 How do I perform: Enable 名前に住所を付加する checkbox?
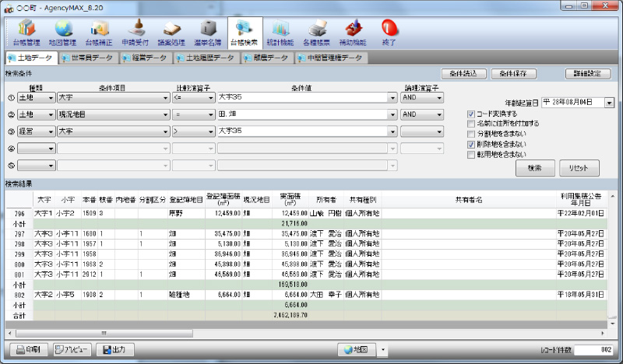470,124
